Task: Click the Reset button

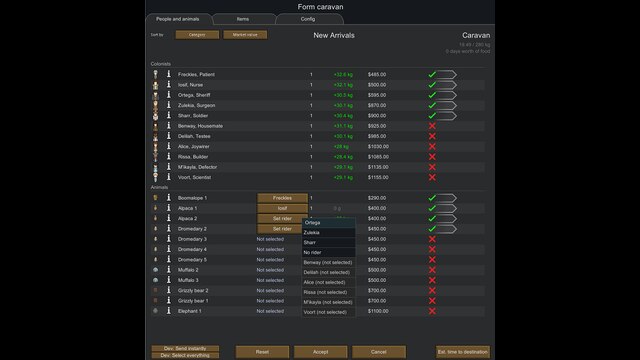Action: click(x=262, y=351)
